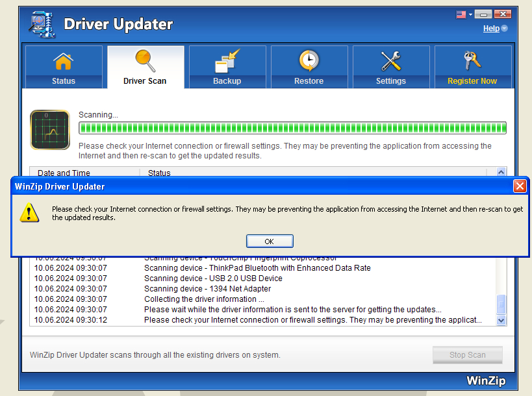Click the Scanning... label text

(x=98, y=115)
